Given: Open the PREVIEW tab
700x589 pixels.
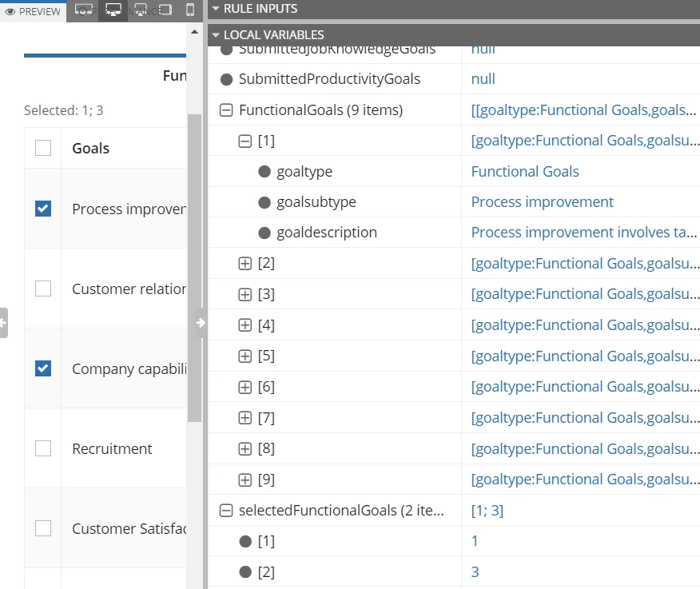Looking at the screenshot, I should 33,11.
